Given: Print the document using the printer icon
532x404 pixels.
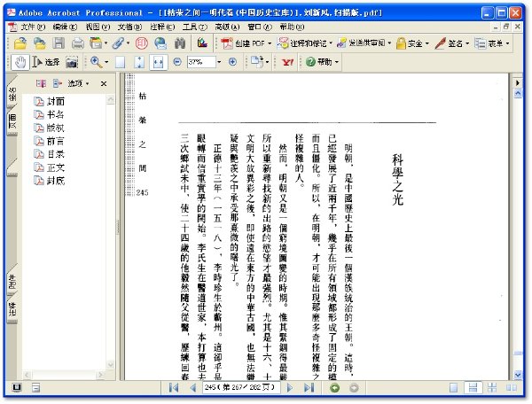Looking at the screenshot, I should click(x=78, y=43).
